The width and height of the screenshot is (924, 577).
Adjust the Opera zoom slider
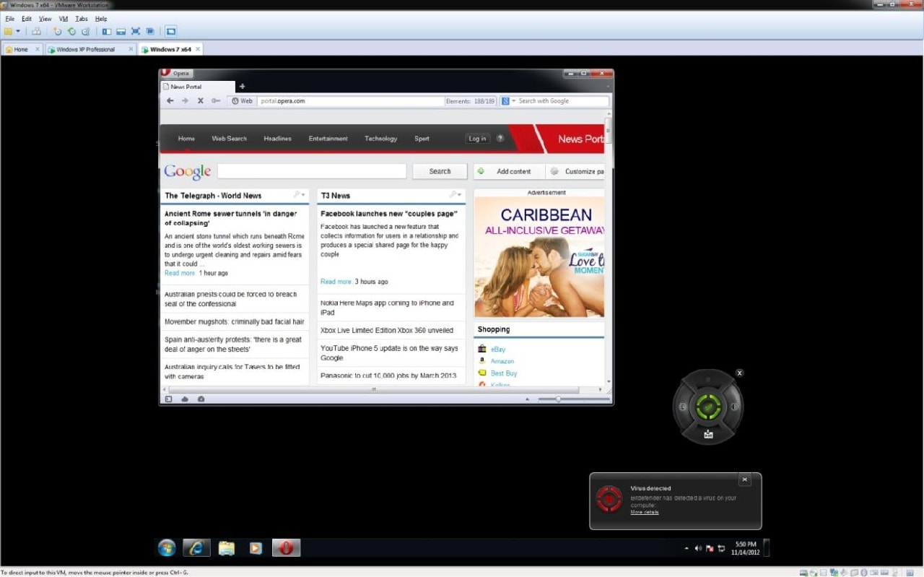tap(558, 399)
